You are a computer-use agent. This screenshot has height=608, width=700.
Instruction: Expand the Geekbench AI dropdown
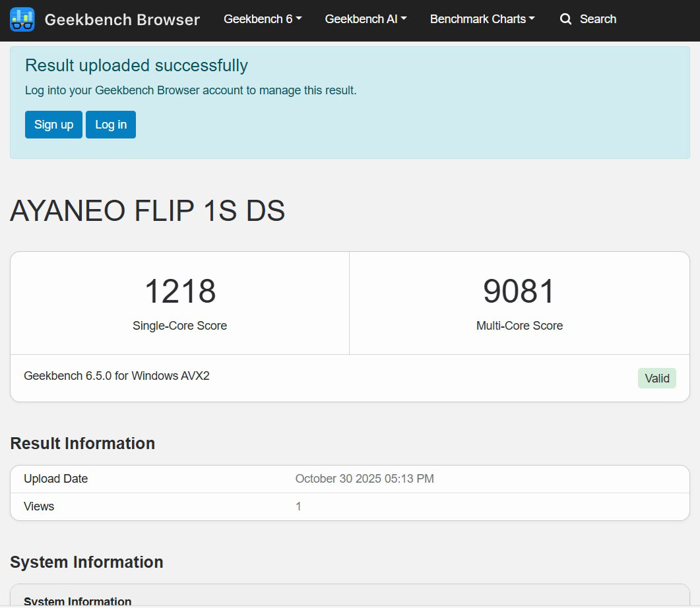(x=366, y=19)
